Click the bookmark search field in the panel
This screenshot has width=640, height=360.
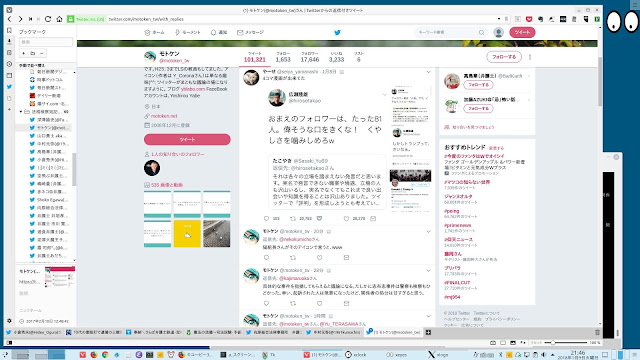[46, 42]
